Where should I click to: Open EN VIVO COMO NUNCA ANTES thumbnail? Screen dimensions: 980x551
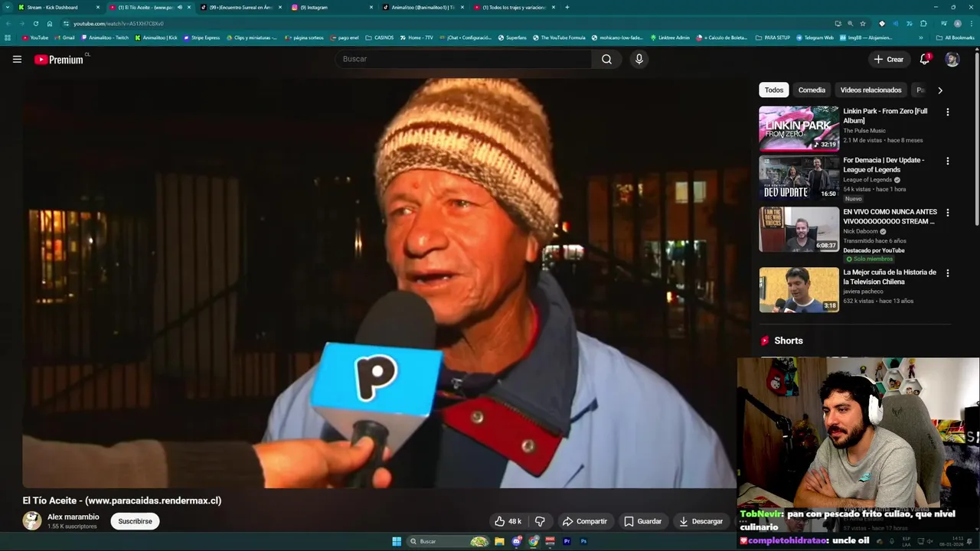[x=799, y=230]
